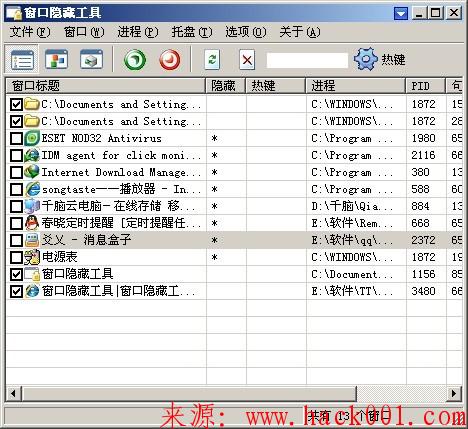This screenshot has height=429, width=468.
Task: Open the tray icon view in toolbar
Action: pyautogui.click(x=91, y=59)
